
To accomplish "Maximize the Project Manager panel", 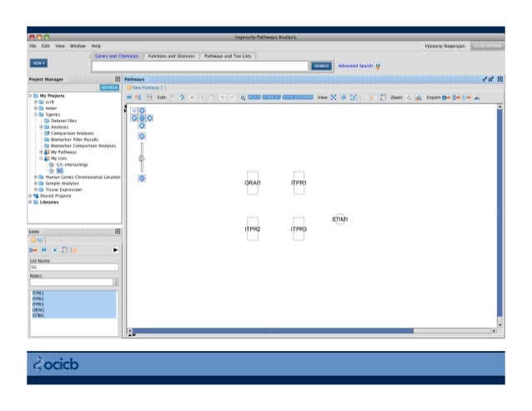I will [x=118, y=79].
